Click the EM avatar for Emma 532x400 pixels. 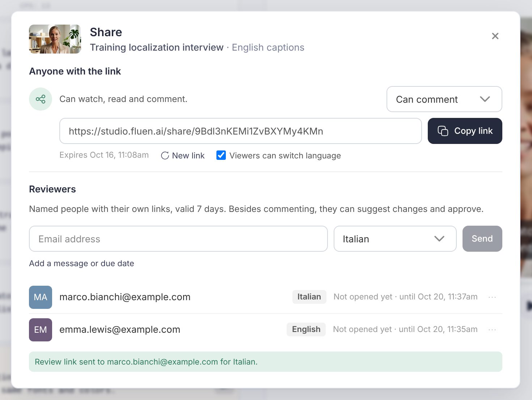[x=41, y=330]
